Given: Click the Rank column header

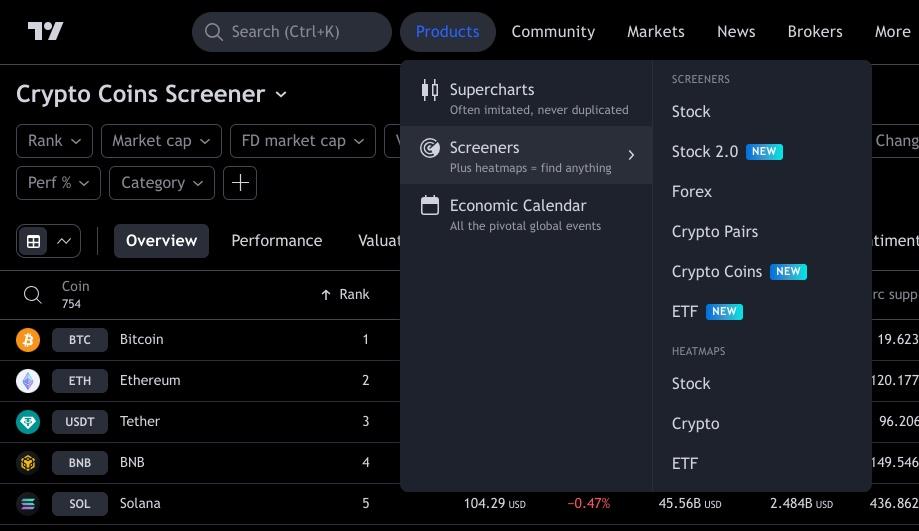Looking at the screenshot, I should 354,294.
